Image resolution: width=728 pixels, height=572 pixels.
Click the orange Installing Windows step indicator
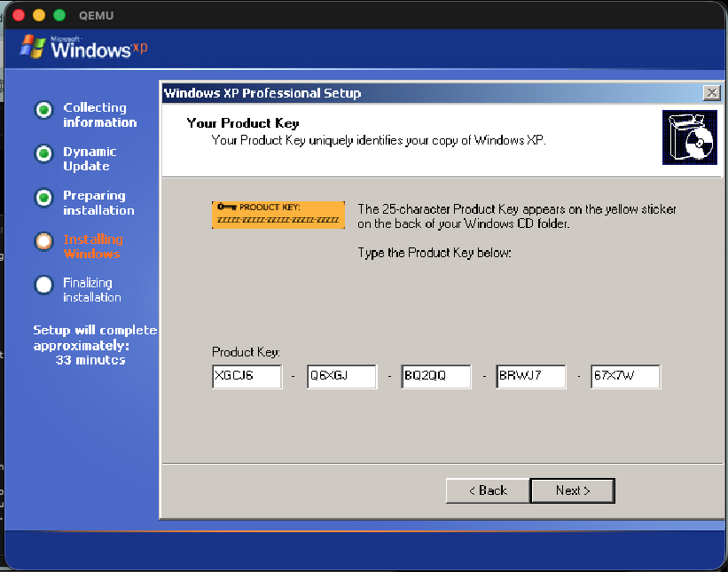(x=44, y=241)
